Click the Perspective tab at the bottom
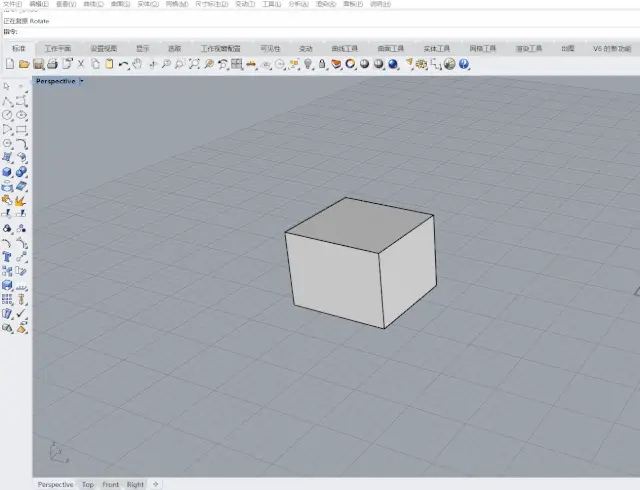Screen dimensions: 640x490 [56, 484]
